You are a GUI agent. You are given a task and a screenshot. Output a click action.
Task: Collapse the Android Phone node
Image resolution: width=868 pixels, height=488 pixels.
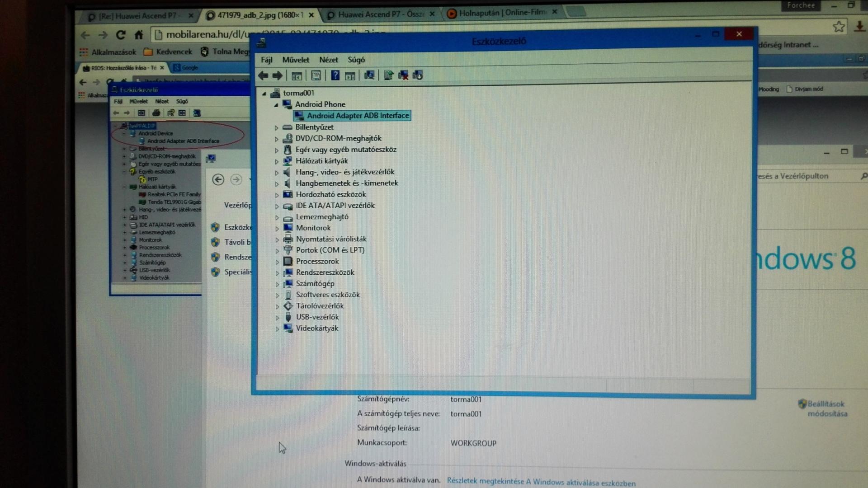(276, 105)
